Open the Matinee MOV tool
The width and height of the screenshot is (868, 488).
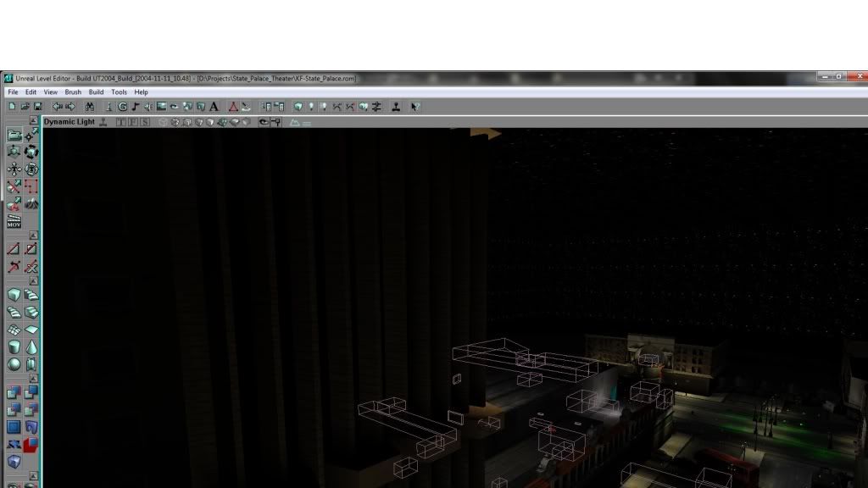coord(14,222)
